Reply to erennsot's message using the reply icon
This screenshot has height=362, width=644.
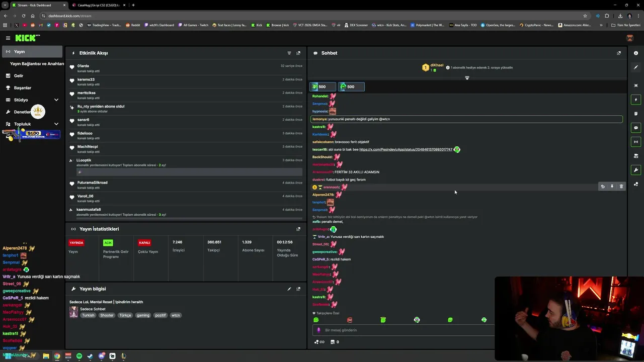coord(603,187)
